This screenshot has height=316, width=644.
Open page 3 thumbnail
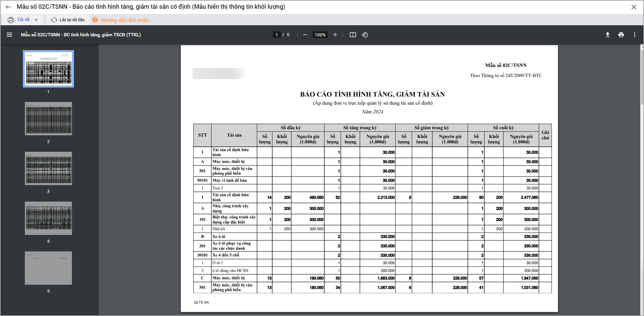tap(48, 168)
